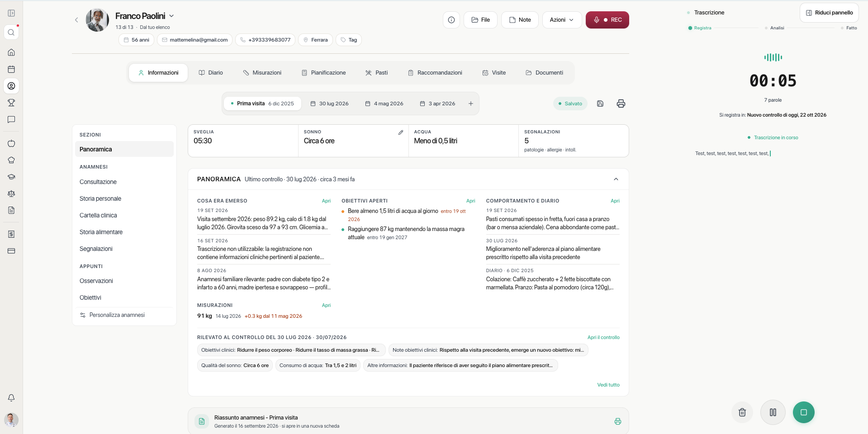Go to the home icon in sidebar
868x434 pixels.
click(11, 52)
